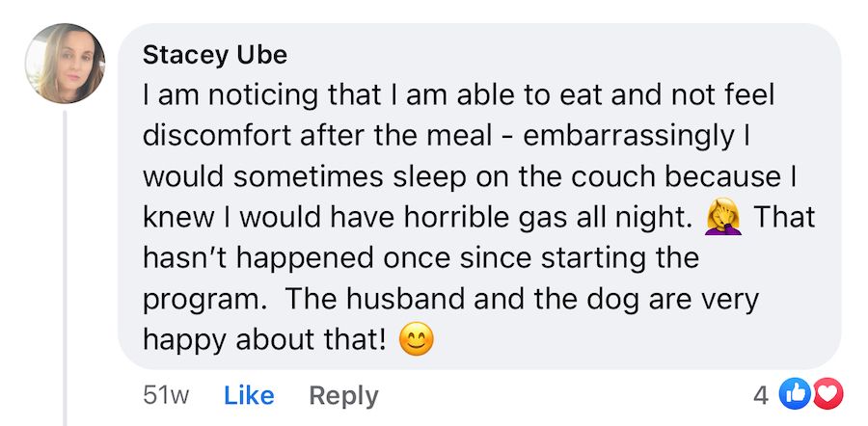Click the Stacey Ube name link
Viewport: 868px width, 426px height.
(x=214, y=55)
